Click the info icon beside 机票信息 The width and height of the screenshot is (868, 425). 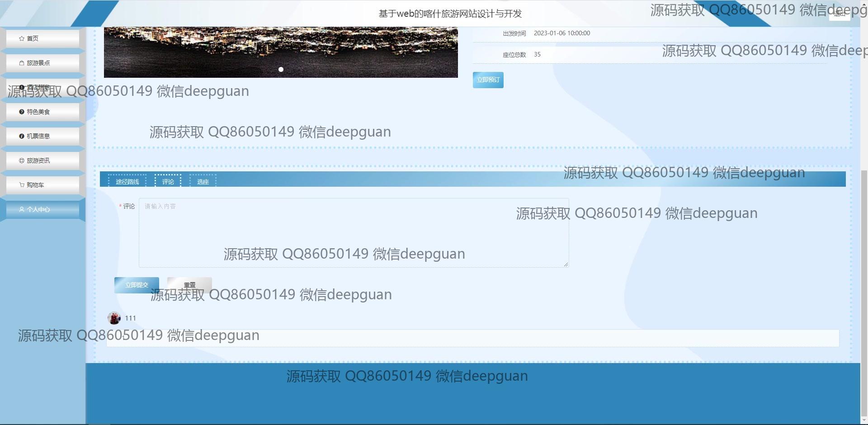pyautogui.click(x=21, y=136)
